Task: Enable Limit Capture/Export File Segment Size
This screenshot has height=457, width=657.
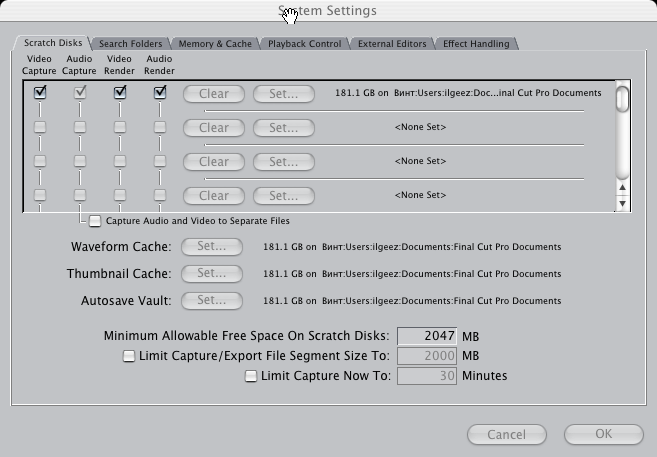Action: [x=129, y=356]
